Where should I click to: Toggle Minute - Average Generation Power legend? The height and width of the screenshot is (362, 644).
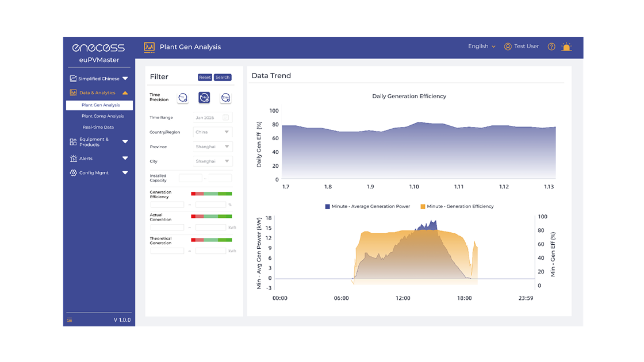[x=367, y=206]
